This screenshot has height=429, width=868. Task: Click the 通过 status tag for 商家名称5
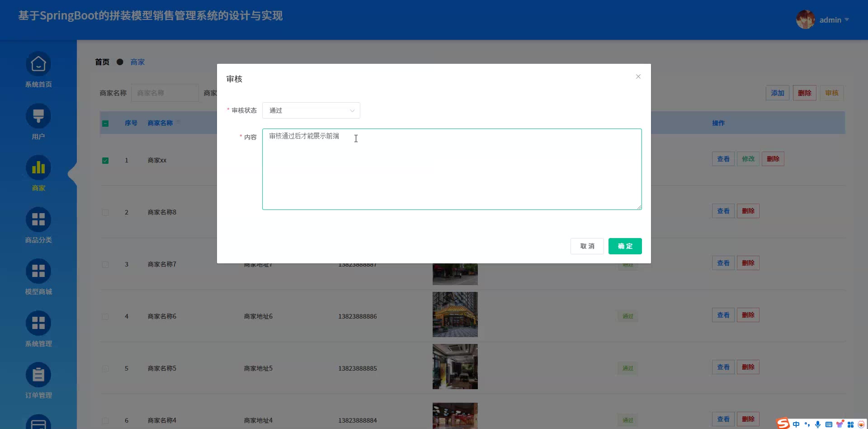click(x=628, y=368)
